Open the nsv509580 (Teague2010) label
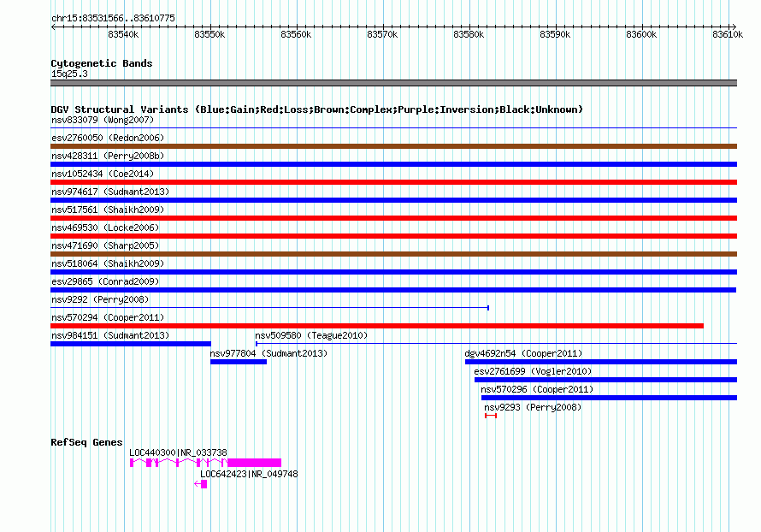761x532 pixels. (x=311, y=335)
